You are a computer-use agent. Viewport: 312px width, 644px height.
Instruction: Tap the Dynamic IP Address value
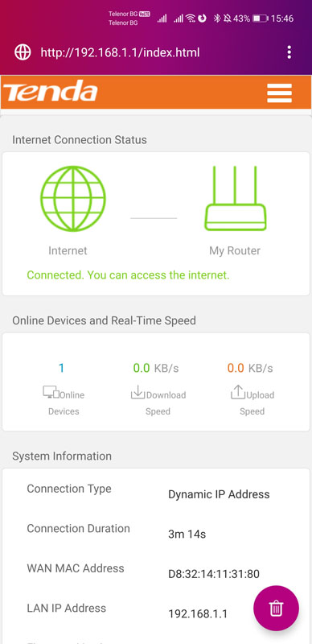click(x=219, y=494)
